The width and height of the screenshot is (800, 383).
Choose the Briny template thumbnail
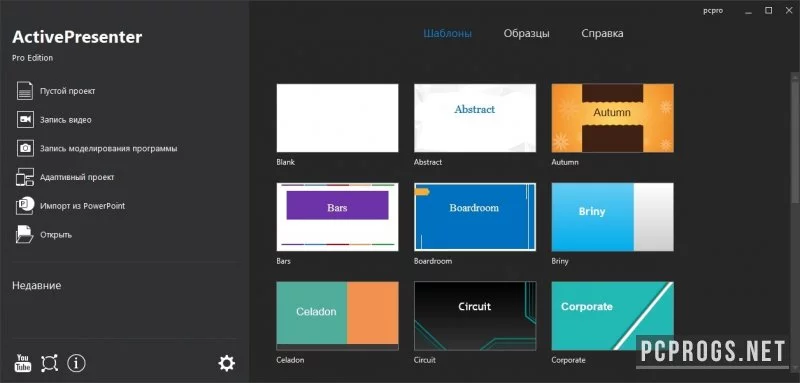click(612, 217)
